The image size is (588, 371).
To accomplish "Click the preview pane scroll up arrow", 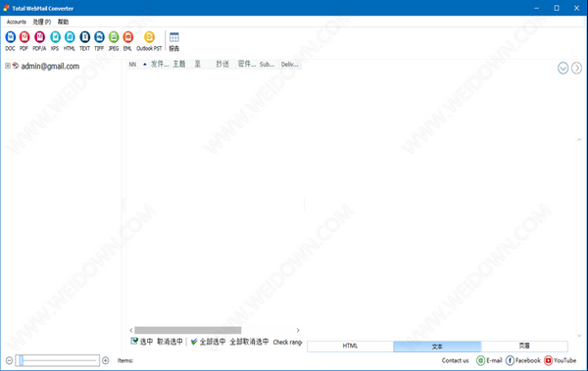I will 579,139.
